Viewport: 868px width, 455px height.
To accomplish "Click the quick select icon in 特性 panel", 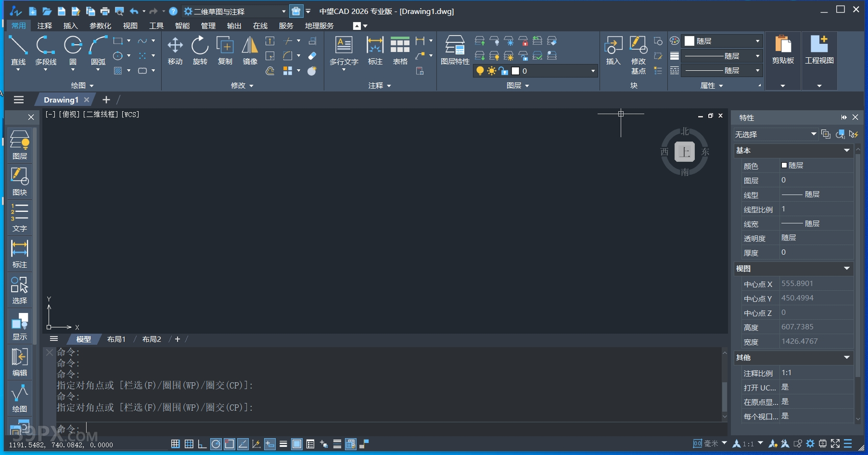I will 854,134.
